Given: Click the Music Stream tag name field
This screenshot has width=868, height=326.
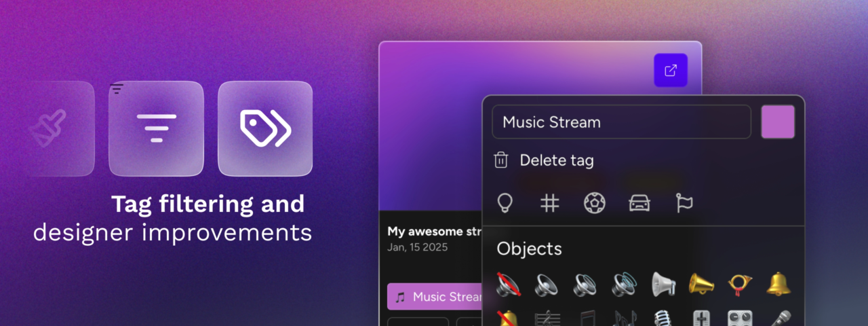Looking at the screenshot, I should pos(621,122).
